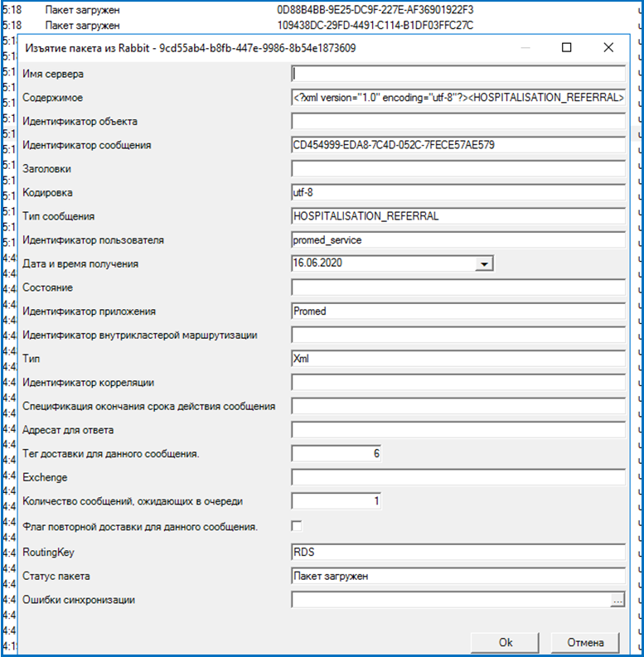Toggle Флаг повторной доставки checkbox
Viewport: 644px width, 657px height.
click(x=297, y=526)
